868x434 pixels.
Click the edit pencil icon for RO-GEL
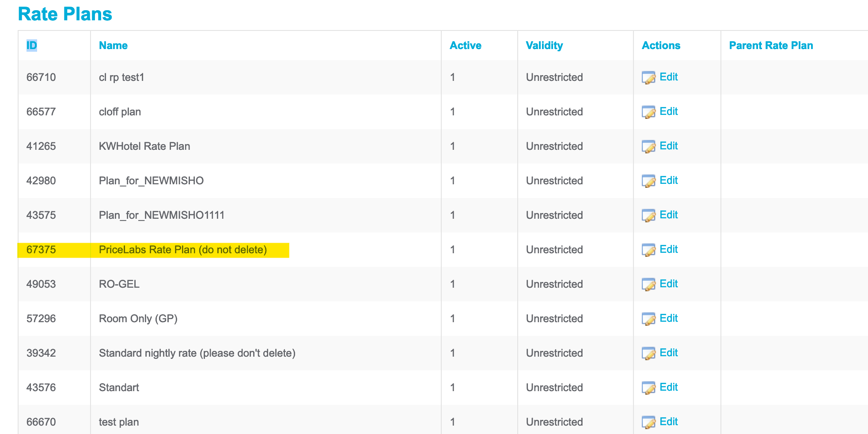click(648, 284)
